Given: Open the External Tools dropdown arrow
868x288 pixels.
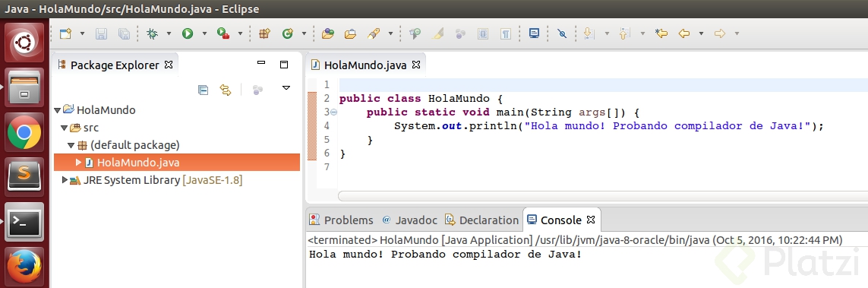Looking at the screenshot, I should pos(240,33).
